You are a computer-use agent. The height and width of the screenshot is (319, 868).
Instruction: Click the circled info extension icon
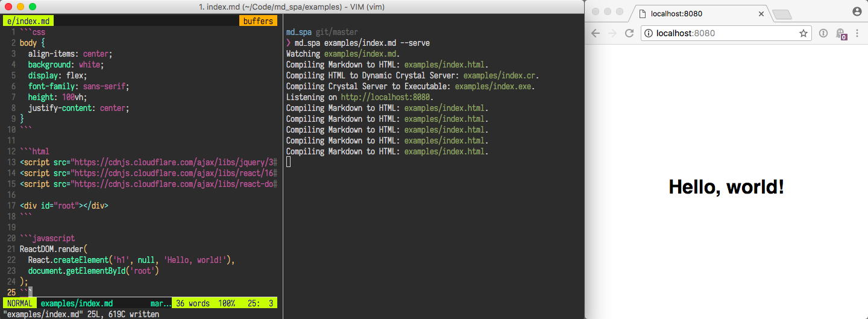click(823, 33)
